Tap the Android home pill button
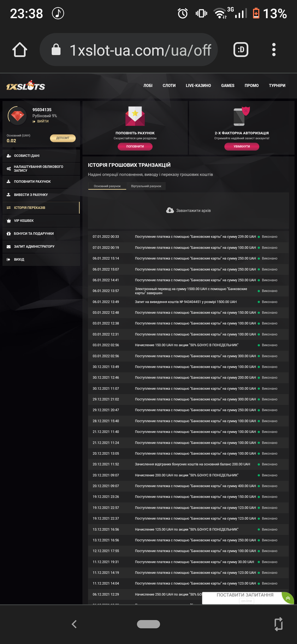297x644 pixels. click(148, 624)
